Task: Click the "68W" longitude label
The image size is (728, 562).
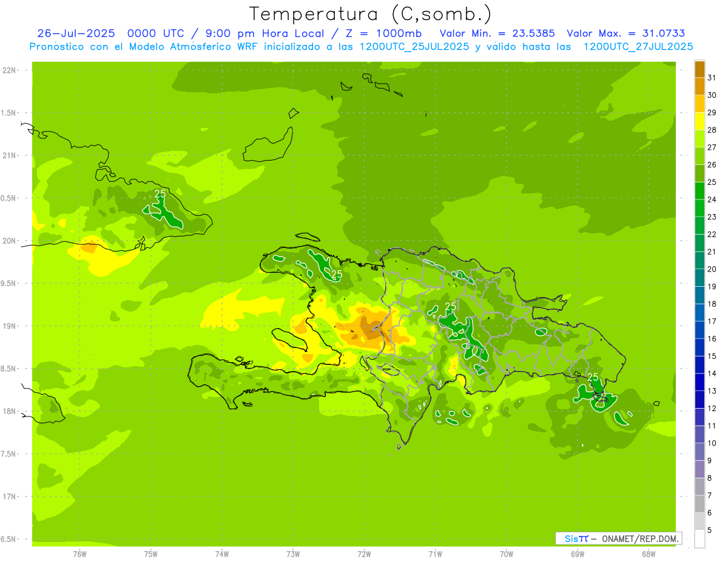Action: [649, 554]
